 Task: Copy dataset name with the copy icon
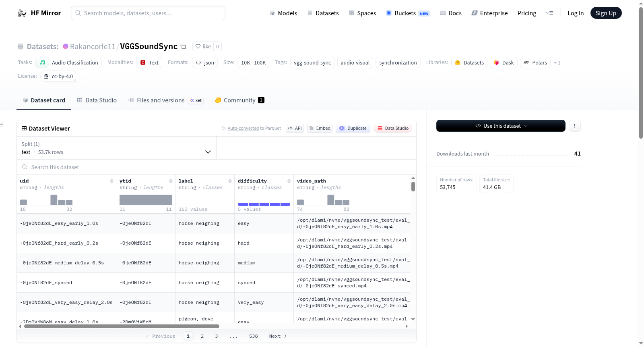pos(183,46)
